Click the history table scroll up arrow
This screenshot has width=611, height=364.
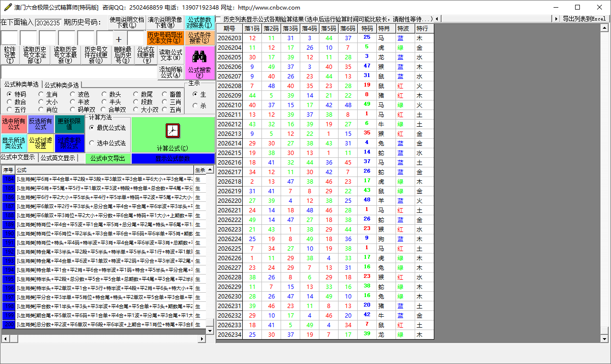click(604, 28)
